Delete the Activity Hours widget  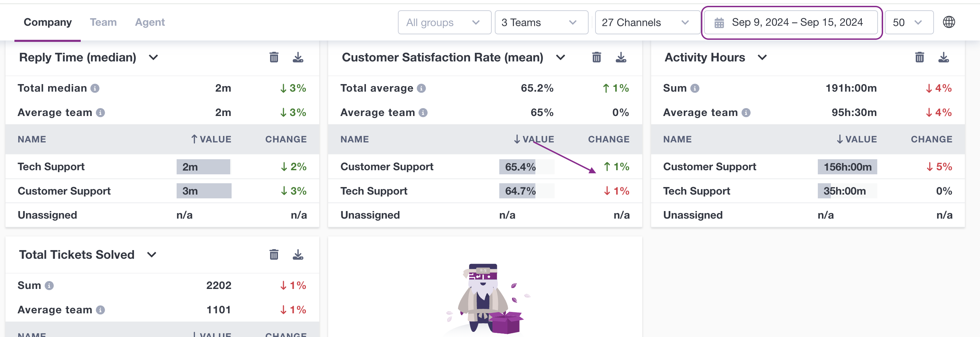pyautogui.click(x=920, y=57)
